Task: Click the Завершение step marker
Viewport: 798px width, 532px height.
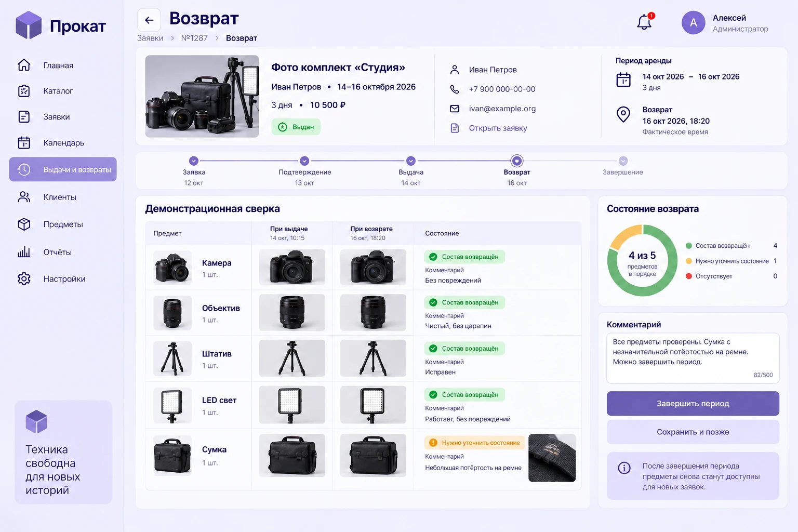Action: point(623,161)
